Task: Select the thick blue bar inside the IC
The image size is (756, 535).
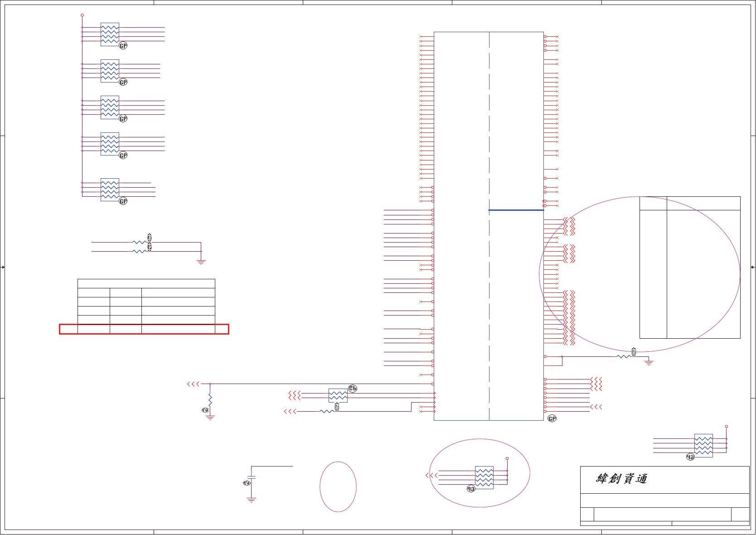Action: [x=516, y=210]
